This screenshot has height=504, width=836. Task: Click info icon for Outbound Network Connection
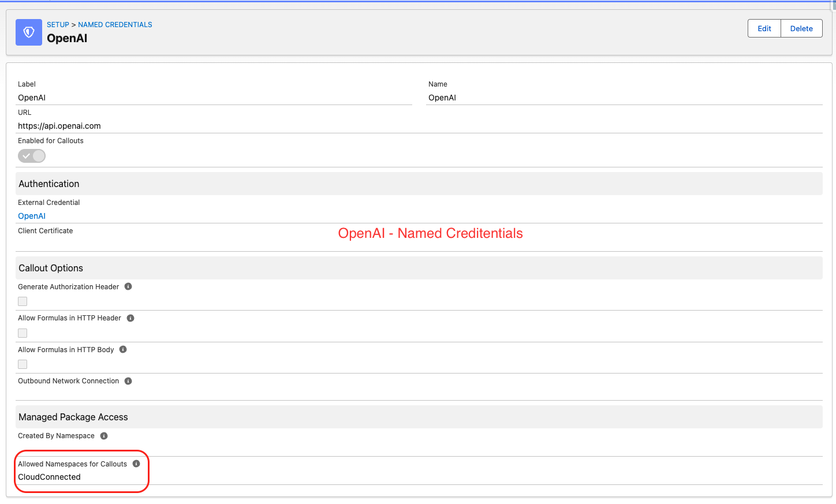pyautogui.click(x=128, y=381)
